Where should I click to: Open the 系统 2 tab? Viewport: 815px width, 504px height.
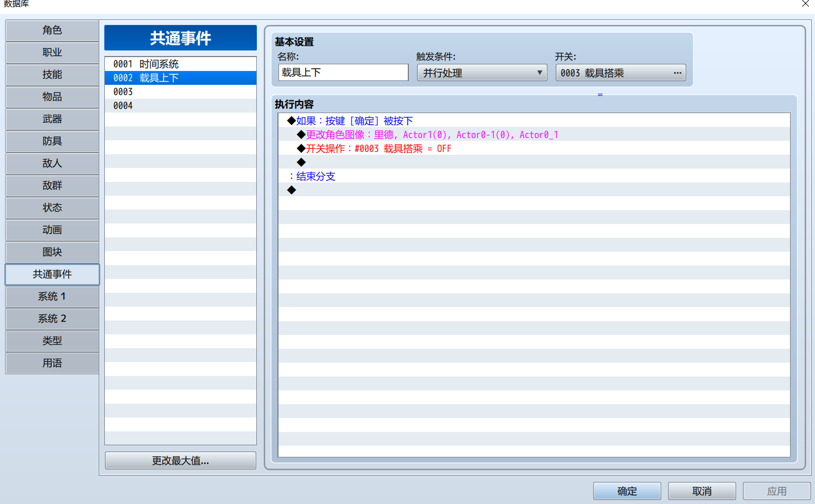[x=52, y=319]
